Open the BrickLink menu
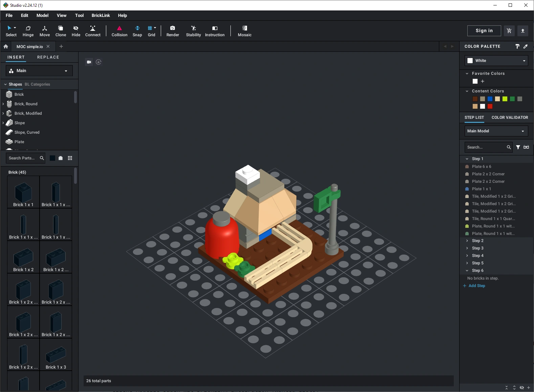This screenshot has height=392, width=534. tap(101, 16)
